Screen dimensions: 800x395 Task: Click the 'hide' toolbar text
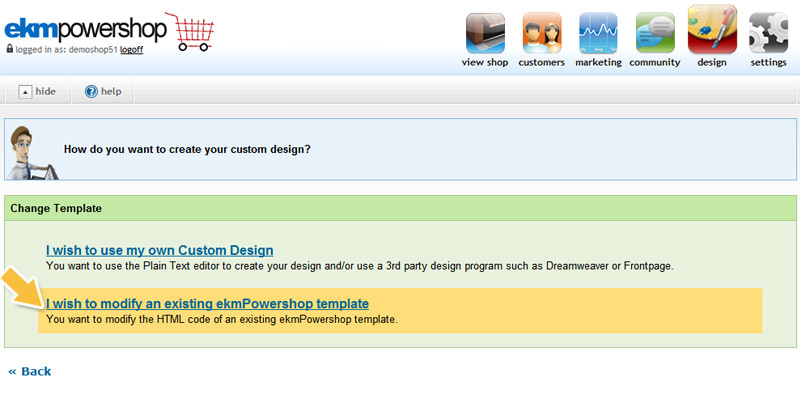(45, 92)
